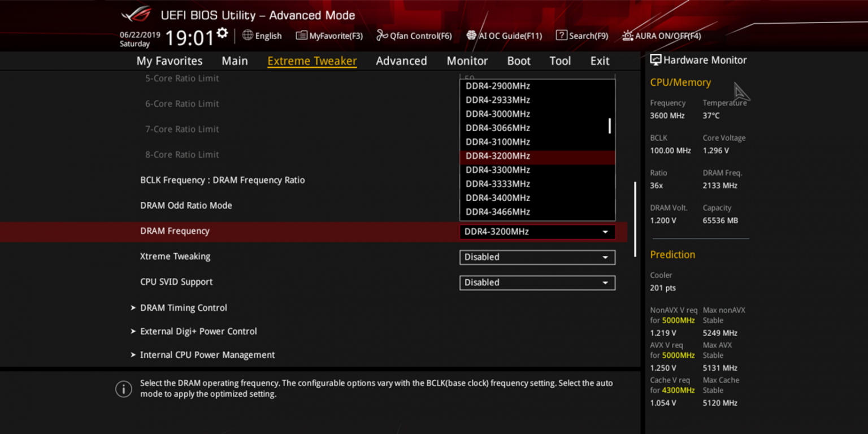Open the CPU SVID Support dropdown
This screenshot has height=434, width=868.
pyautogui.click(x=537, y=282)
